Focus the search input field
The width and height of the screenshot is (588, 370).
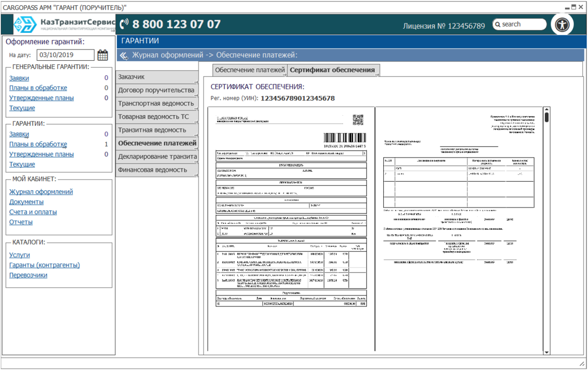point(519,25)
